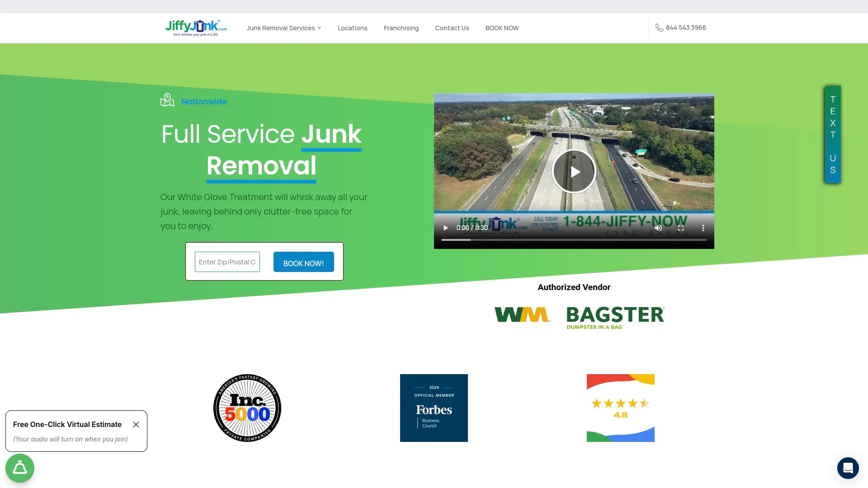The height and width of the screenshot is (488, 868).
Task: Click the JiffyJunk logo icon
Action: click(195, 28)
